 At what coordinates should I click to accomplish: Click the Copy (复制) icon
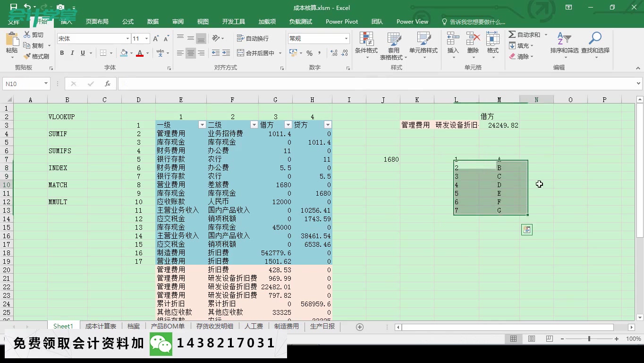point(27,45)
